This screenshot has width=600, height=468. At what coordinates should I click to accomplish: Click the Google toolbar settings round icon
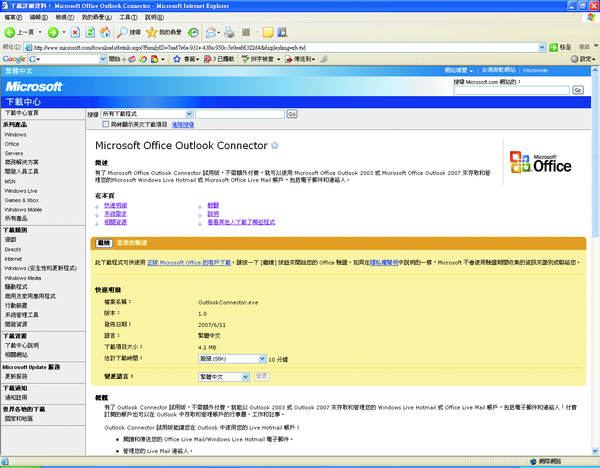(574, 59)
